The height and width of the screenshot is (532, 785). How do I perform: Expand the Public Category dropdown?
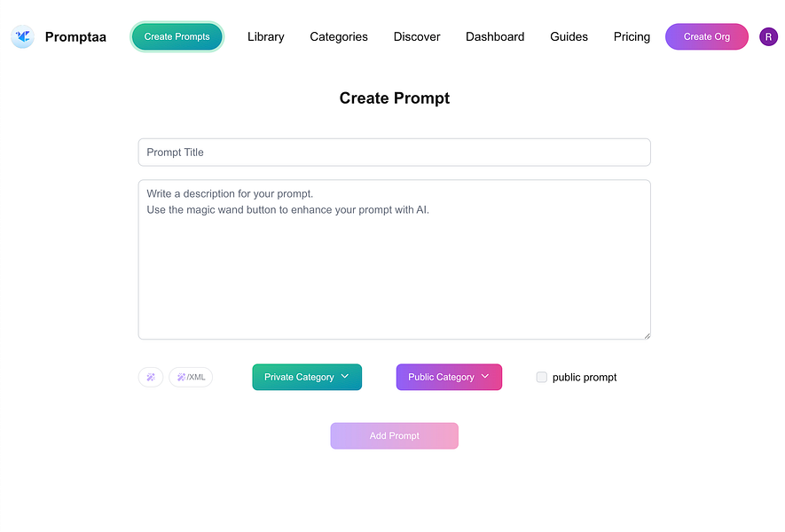click(x=449, y=377)
